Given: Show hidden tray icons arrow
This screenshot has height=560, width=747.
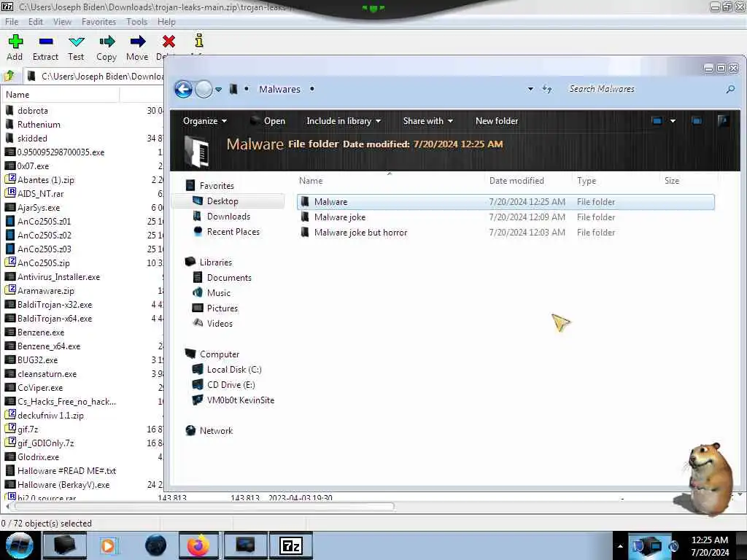Looking at the screenshot, I should pos(620,545).
